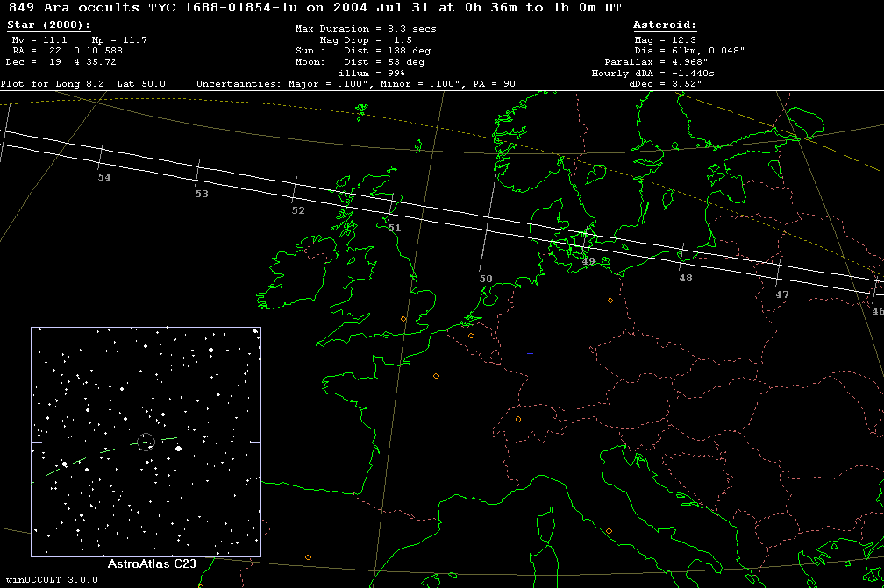
Task: Click the orange site marker in western France
Action: [436, 376]
